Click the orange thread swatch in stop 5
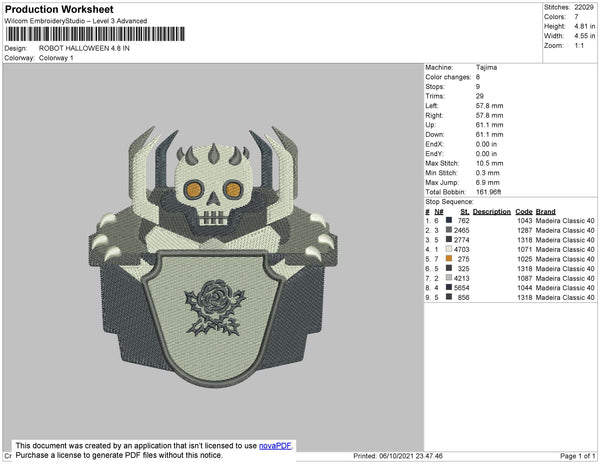 pos(448,259)
